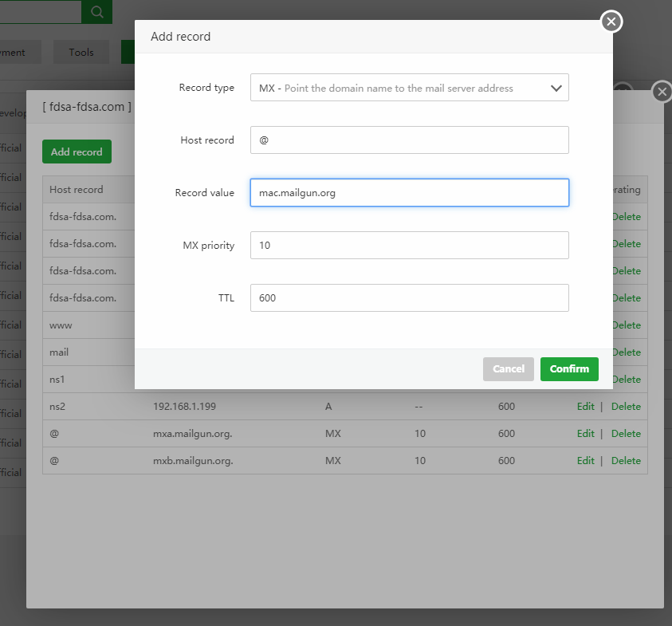Delete the www host record
Image resolution: width=672 pixels, height=626 pixels.
pyautogui.click(x=626, y=325)
